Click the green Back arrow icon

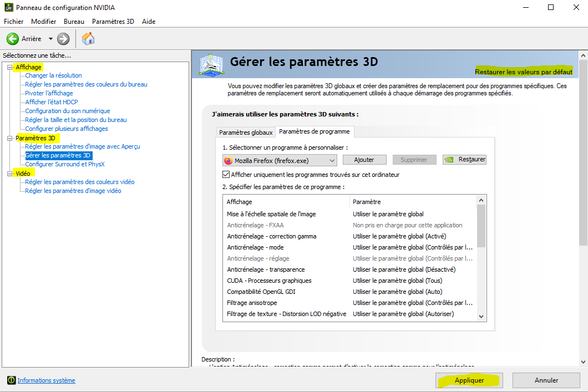point(12,39)
